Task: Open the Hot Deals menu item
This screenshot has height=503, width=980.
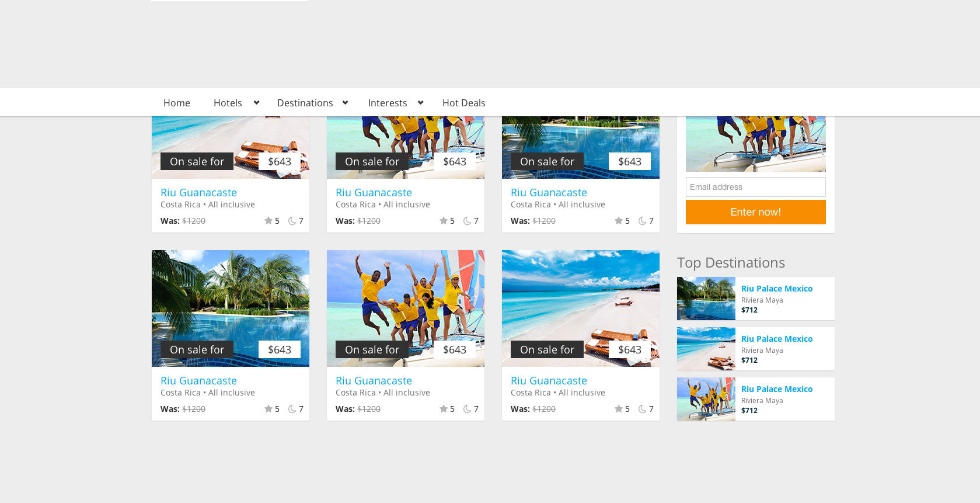Action: click(464, 103)
